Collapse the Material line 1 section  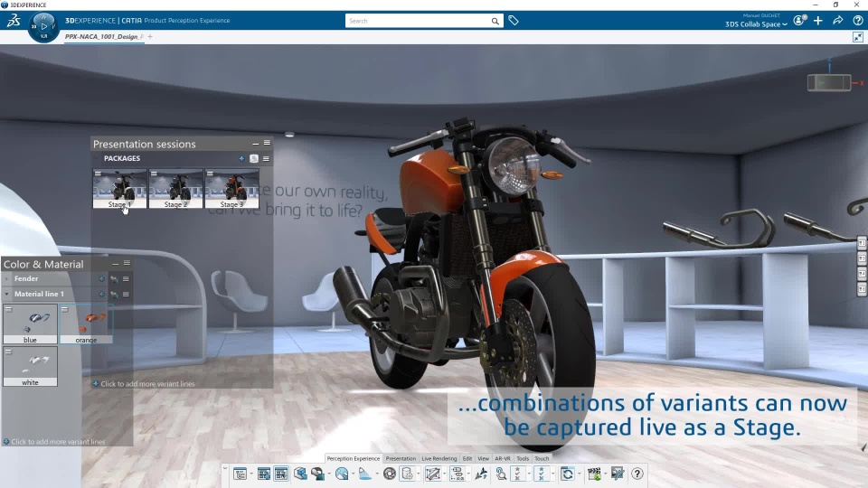tap(6, 295)
